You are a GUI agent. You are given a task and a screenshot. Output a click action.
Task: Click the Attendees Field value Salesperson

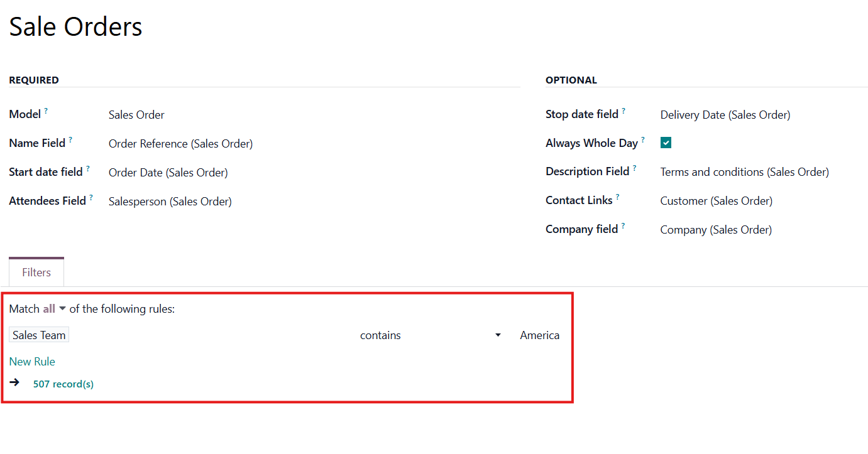click(170, 202)
